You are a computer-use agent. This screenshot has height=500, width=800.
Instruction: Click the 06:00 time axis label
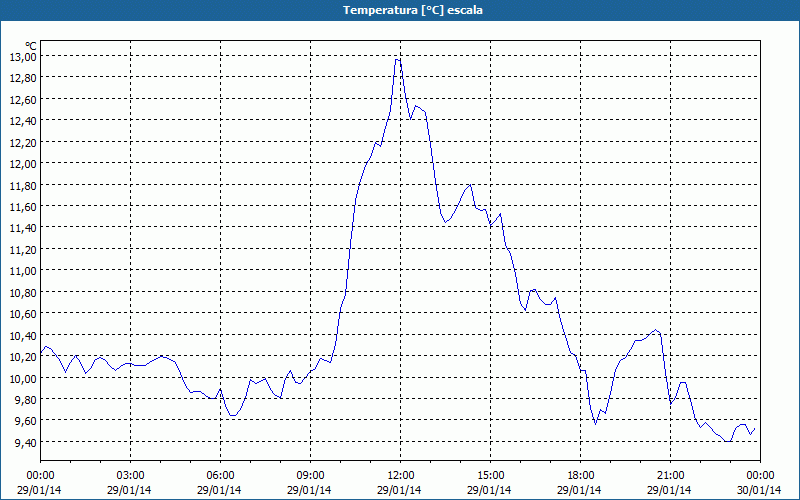coord(220,476)
